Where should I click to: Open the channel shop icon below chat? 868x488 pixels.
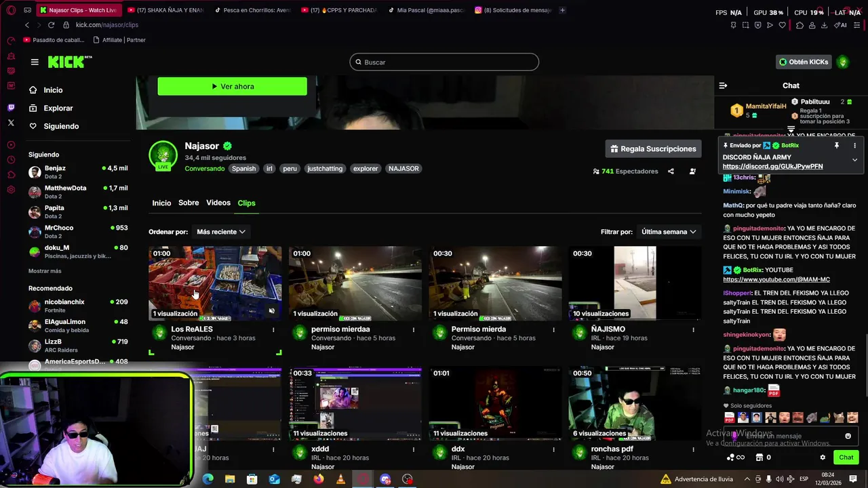[759, 457]
